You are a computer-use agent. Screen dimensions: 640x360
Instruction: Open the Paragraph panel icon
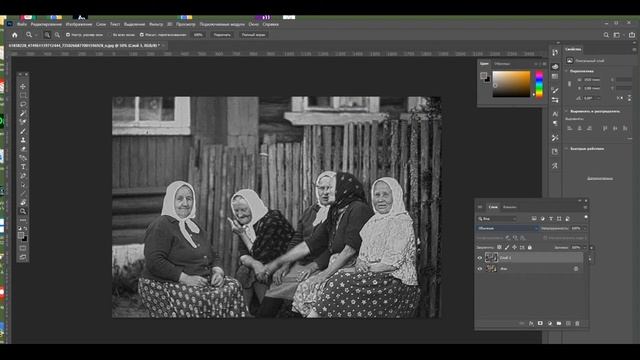tap(555, 123)
